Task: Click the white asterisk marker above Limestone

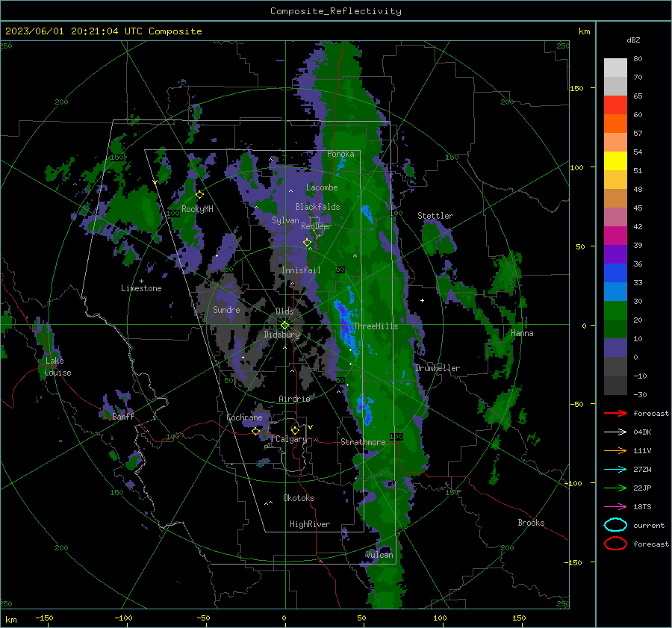Action: coord(141,282)
